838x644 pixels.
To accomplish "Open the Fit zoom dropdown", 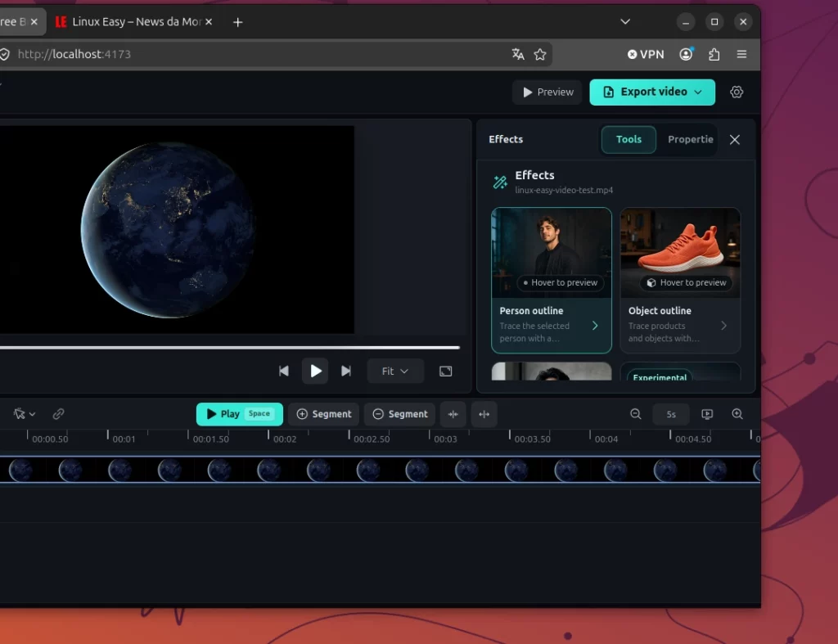I will click(395, 371).
